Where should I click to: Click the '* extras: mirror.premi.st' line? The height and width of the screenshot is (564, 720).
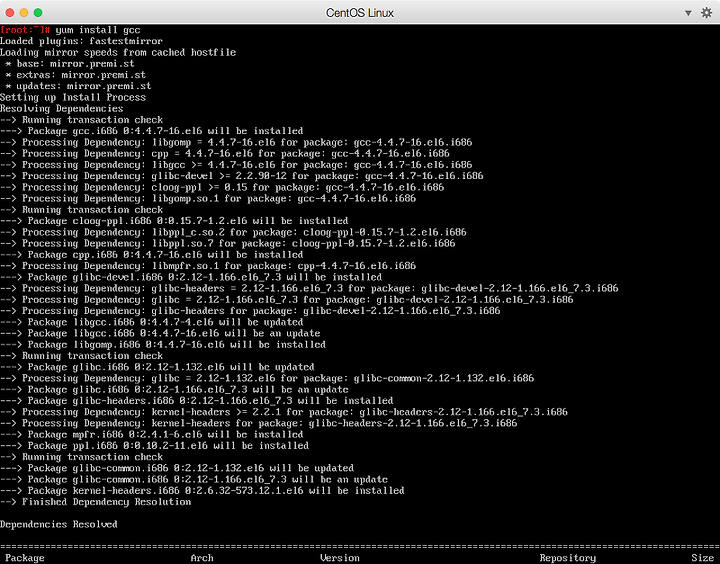point(75,75)
